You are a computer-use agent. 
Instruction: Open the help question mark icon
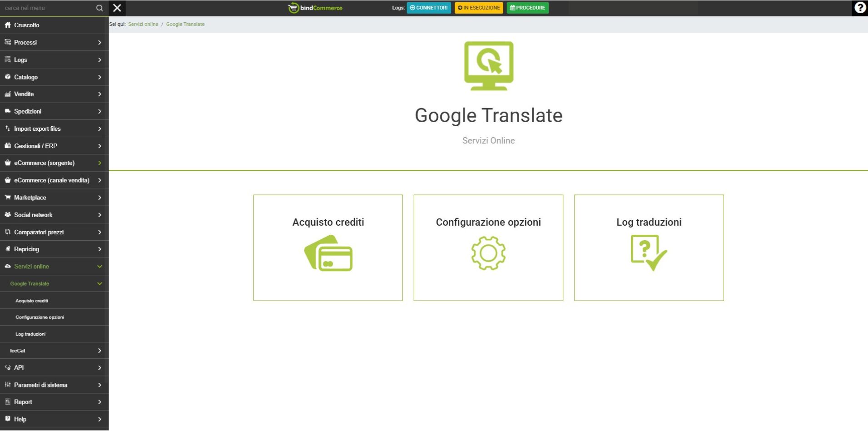coord(859,8)
